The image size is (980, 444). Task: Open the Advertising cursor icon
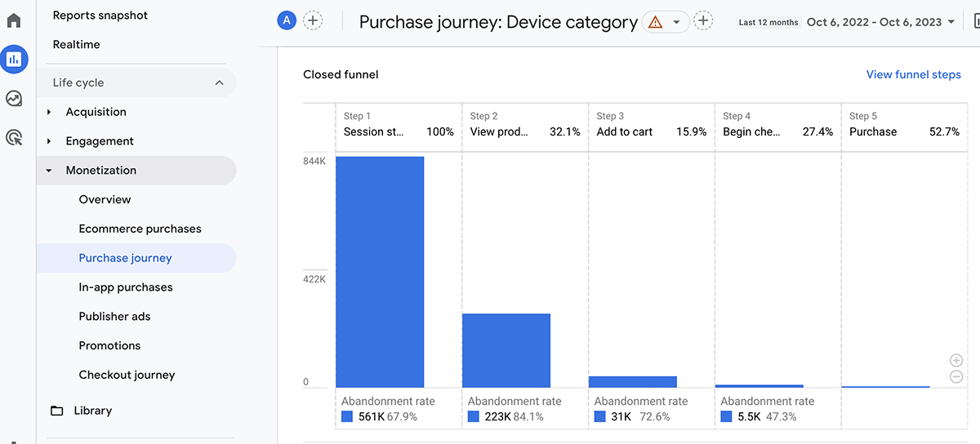[14, 138]
